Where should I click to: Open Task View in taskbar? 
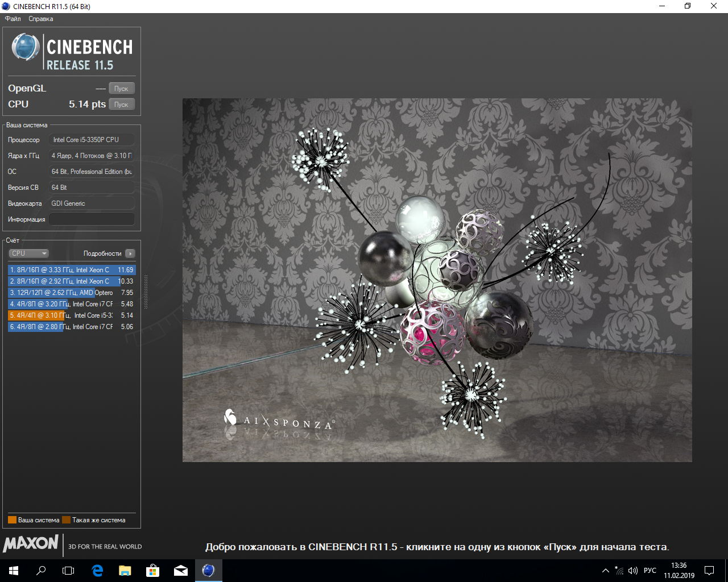(68, 571)
